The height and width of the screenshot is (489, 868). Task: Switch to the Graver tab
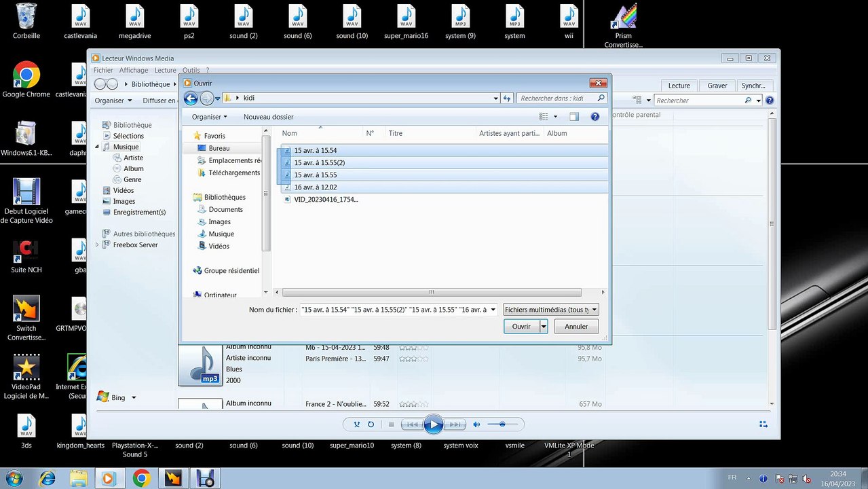[717, 86]
